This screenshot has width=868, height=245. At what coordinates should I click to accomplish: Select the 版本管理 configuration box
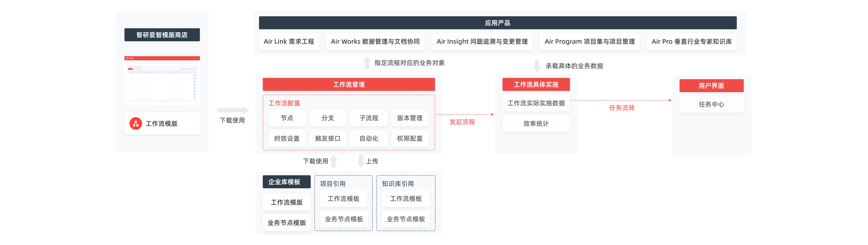[410, 118]
